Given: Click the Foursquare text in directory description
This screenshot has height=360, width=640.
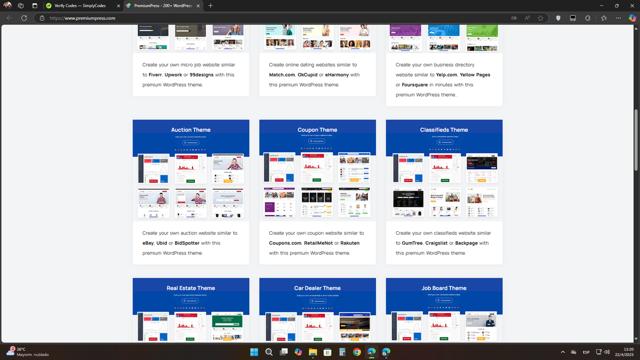Looking at the screenshot, I should pos(415,85).
